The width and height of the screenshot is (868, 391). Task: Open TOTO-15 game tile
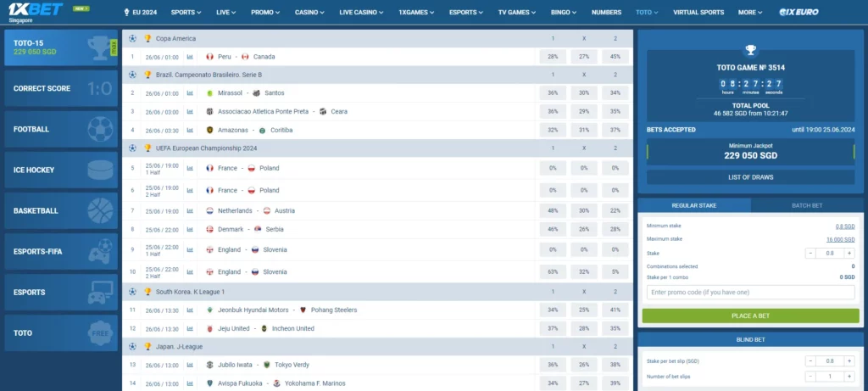click(61, 47)
